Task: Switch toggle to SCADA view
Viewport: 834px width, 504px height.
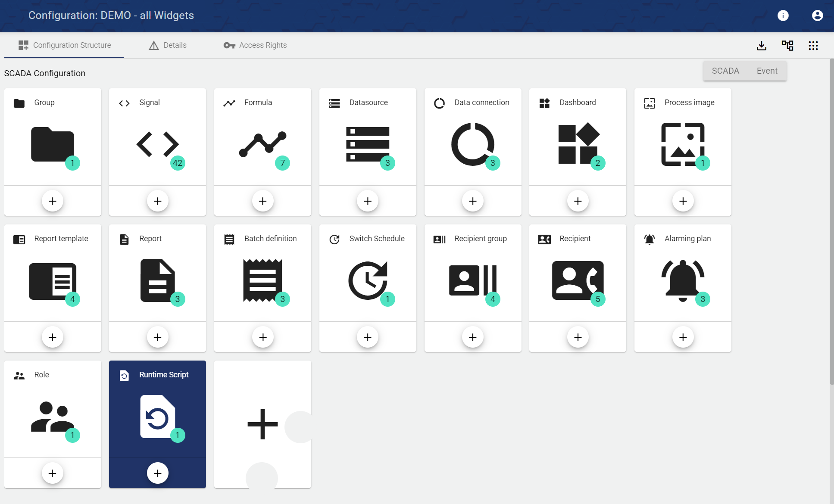Action: tap(725, 71)
